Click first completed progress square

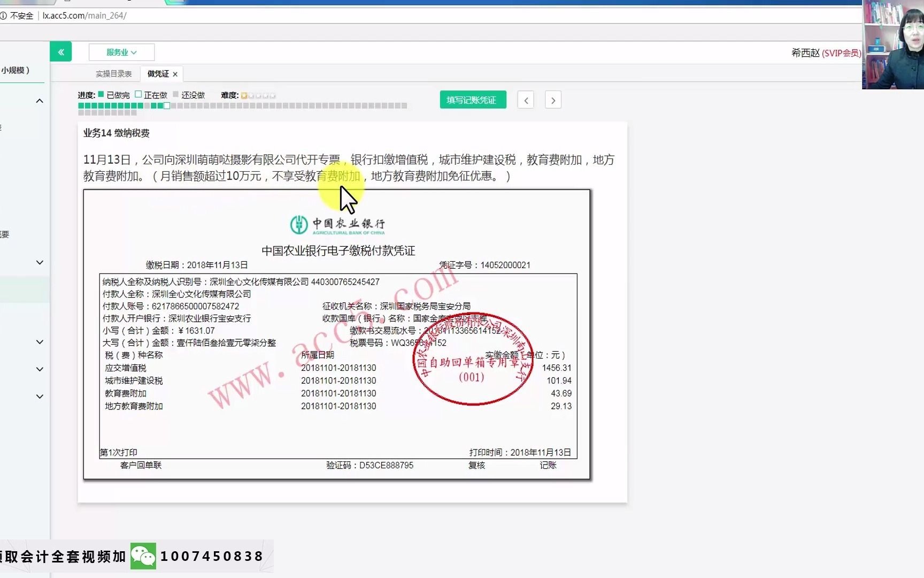81,106
